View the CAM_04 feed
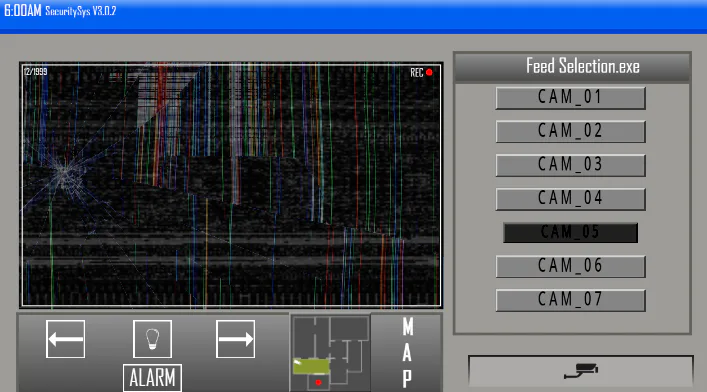The width and height of the screenshot is (707, 392). click(x=570, y=199)
